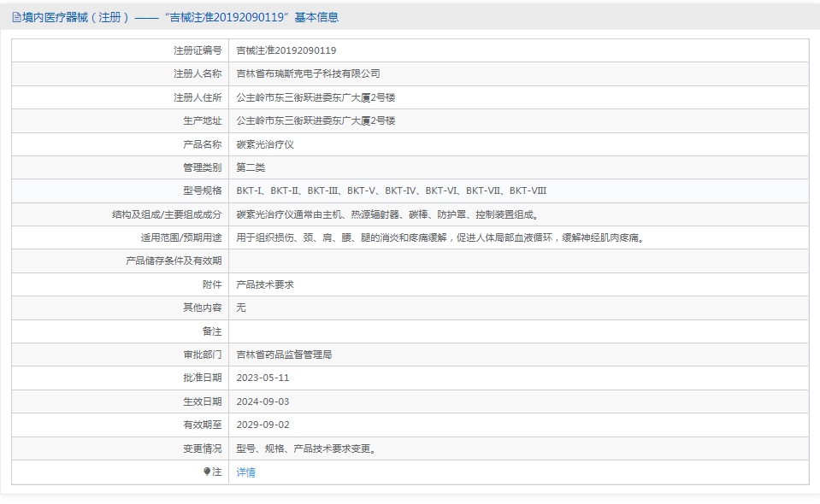Select the 生产地址 address value
Screen dimensions: 820x504
(316, 120)
